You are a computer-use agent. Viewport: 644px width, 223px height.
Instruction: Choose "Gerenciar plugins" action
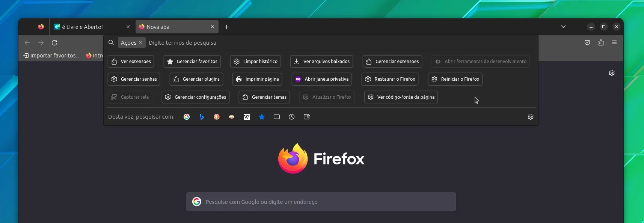[196, 79]
